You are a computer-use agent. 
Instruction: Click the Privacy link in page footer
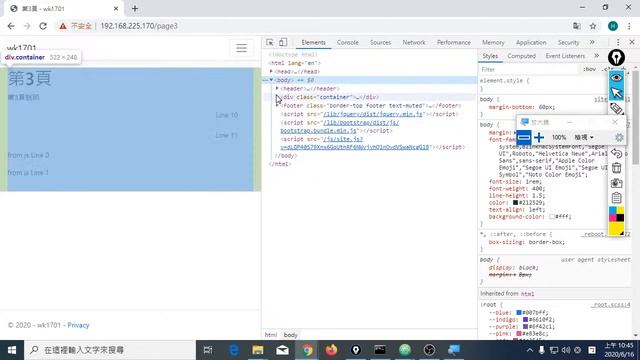point(78,325)
